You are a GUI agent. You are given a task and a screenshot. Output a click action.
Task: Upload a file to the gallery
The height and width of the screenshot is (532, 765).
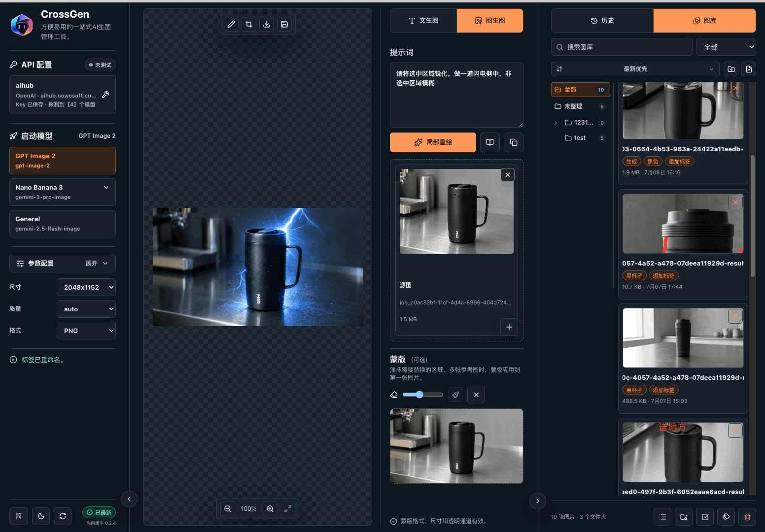pyautogui.click(x=749, y=69)
